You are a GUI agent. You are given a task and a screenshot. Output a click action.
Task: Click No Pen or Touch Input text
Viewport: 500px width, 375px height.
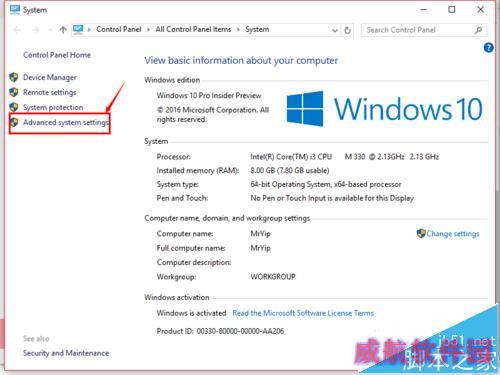332,198
